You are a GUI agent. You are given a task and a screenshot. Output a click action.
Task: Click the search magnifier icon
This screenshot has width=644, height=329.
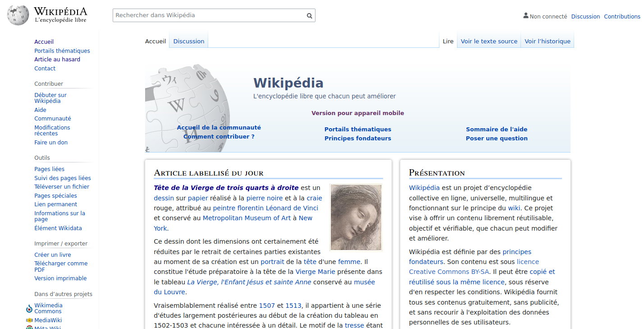(x=310, y=16)
